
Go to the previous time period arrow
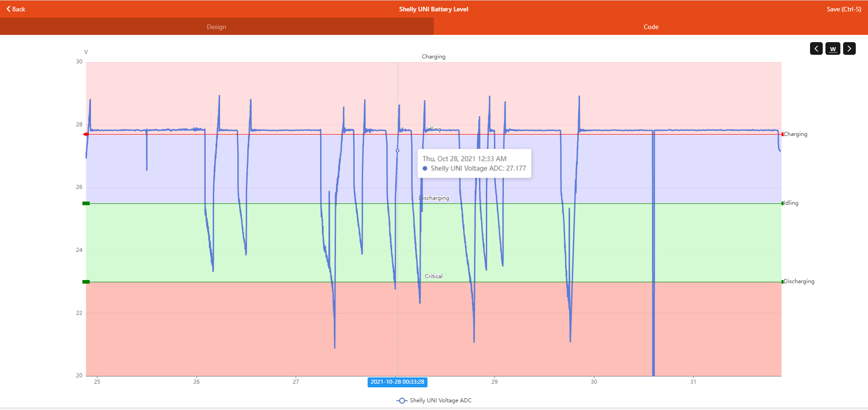[816, 48]
